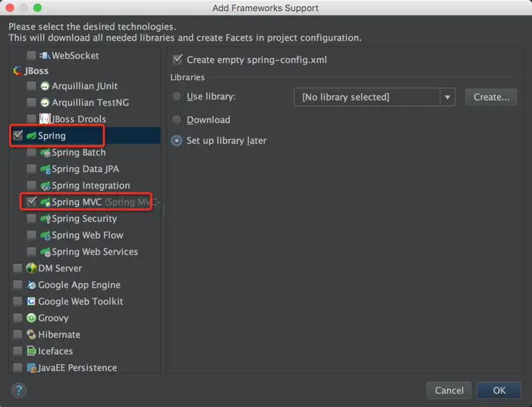532x407 pixels.
Task: Select the JavaEE Persistence row label
Action: (77, 368)
